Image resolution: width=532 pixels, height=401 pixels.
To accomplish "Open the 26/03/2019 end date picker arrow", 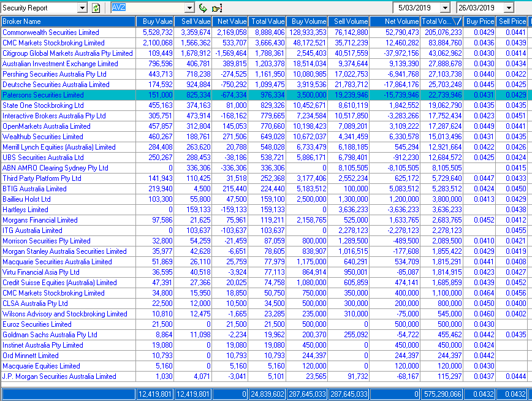I will 509,8.
